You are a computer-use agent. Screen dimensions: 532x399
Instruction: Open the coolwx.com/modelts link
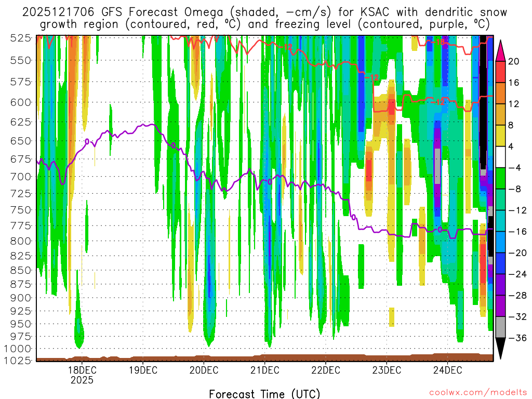point(477,393)
